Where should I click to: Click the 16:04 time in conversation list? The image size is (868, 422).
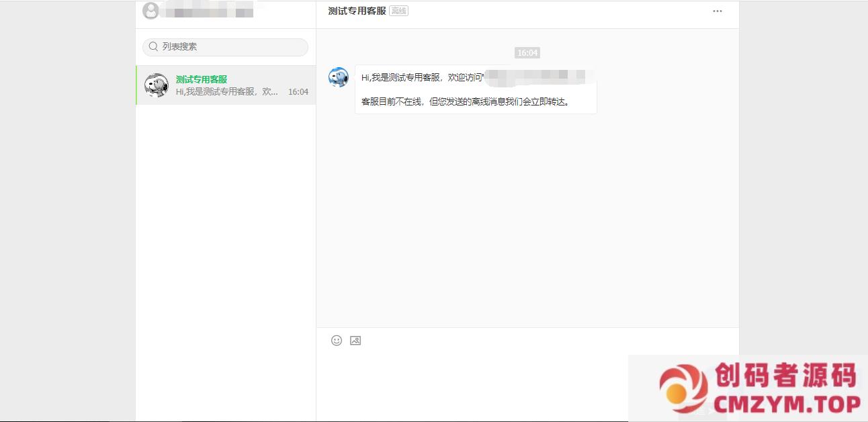pos(298,92)
